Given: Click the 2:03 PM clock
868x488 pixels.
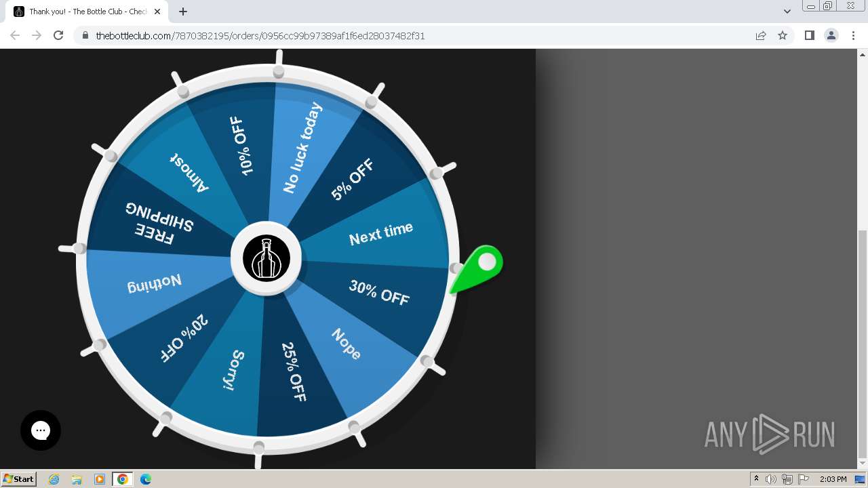Looking at the screenshot, I should click(833, 479).
